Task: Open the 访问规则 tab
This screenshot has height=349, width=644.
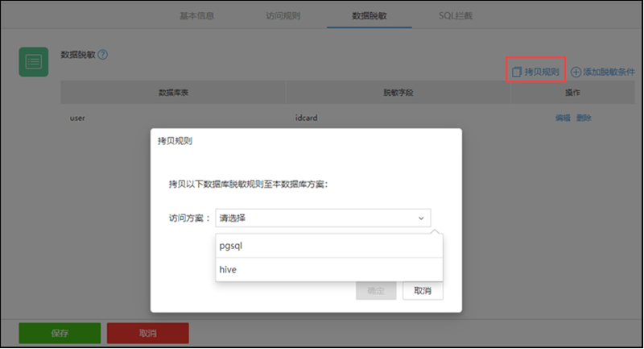Action: click(x=283, y=15)
